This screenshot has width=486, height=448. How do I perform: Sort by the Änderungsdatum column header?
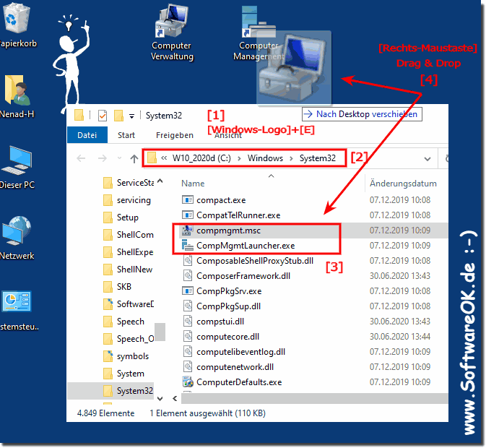click(x=403, y=184)
